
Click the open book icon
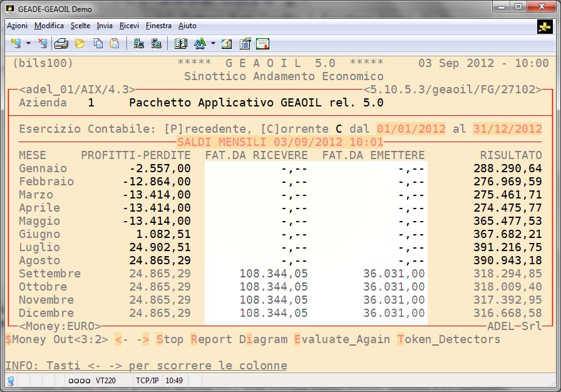181,44
